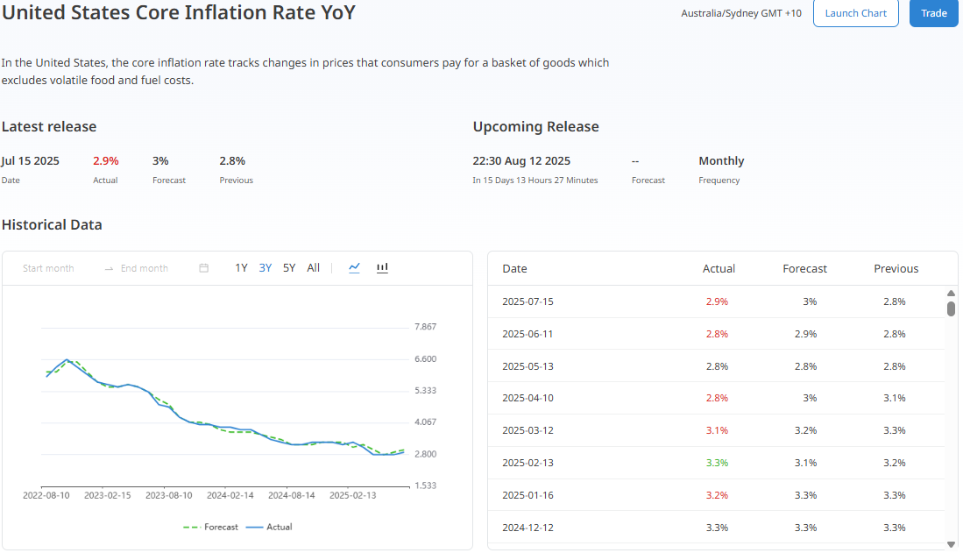
Task: Click the red 3.2% actual value
Action: (717, 495)
